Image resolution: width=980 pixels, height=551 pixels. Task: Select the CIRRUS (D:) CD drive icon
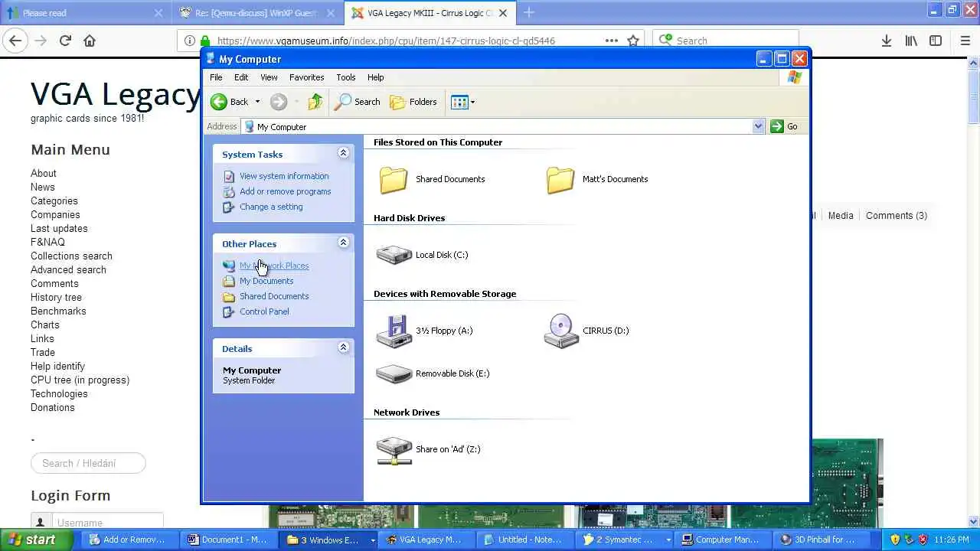pos(561,331)
